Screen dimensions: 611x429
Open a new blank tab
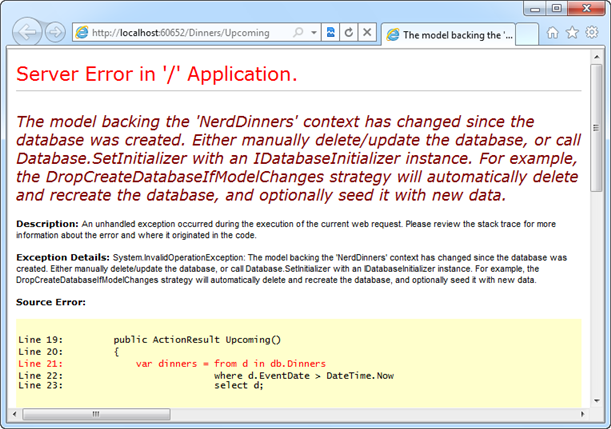527,35
